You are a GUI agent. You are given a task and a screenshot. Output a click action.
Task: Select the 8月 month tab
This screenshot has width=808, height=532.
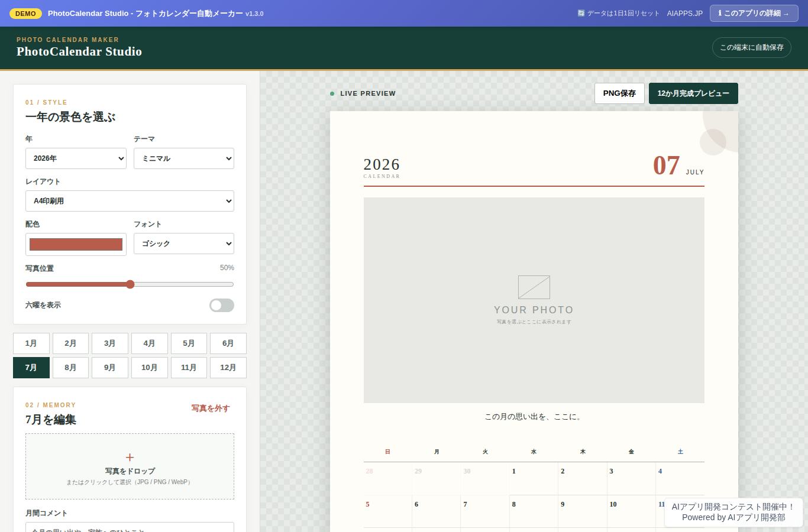(70, 368)
